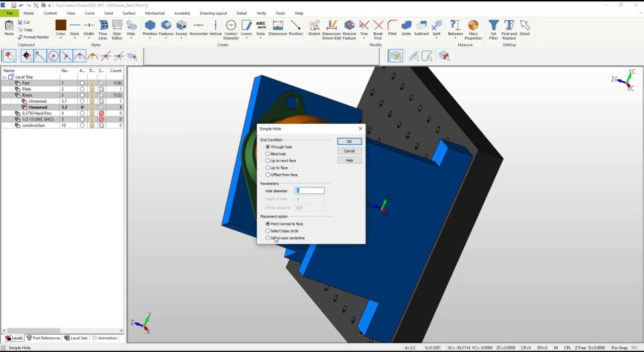Click the Dimension tool icon
The height and width of the screenshot is (352, 644).
[x=278, y=25]
